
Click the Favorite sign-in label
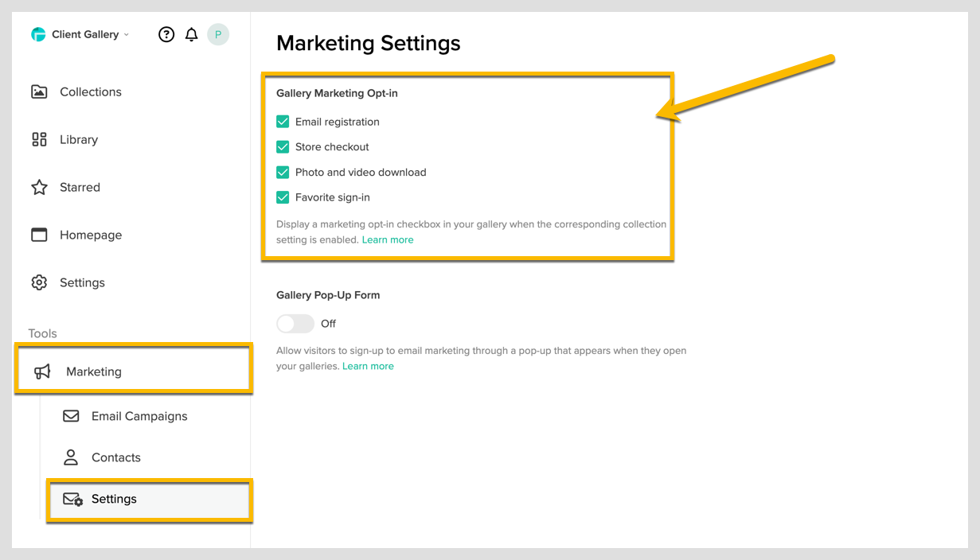[333, 197]
